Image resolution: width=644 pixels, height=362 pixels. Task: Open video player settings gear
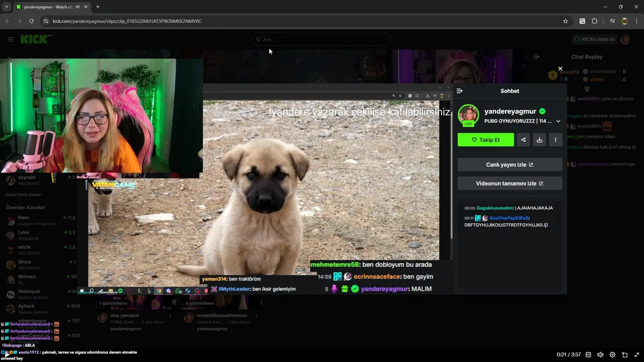612,354
